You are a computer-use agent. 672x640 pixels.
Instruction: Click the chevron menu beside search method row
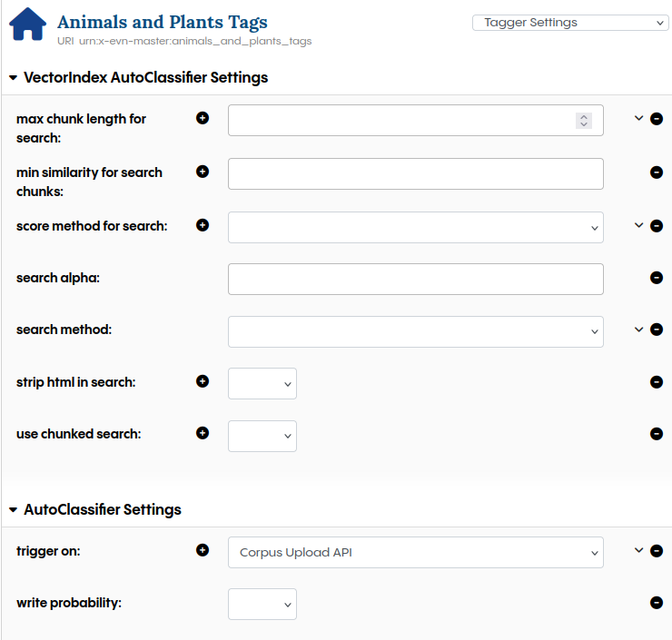coord(638,330)
